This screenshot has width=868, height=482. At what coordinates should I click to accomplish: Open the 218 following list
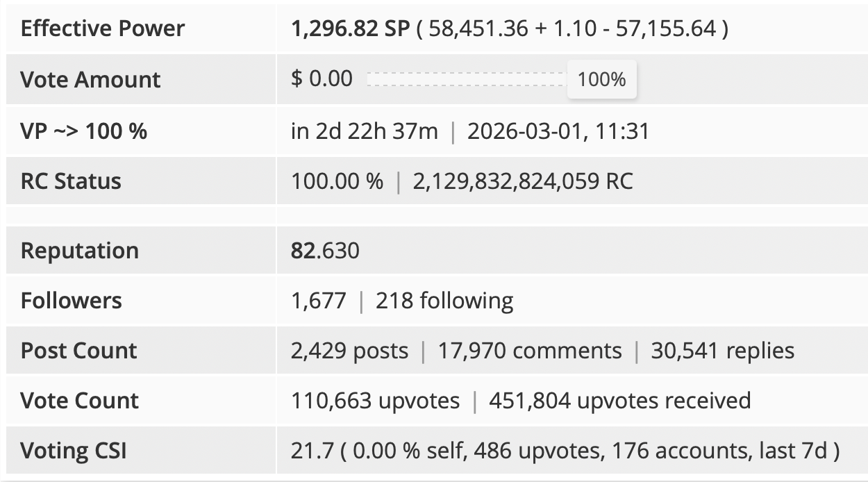(444, 301)
